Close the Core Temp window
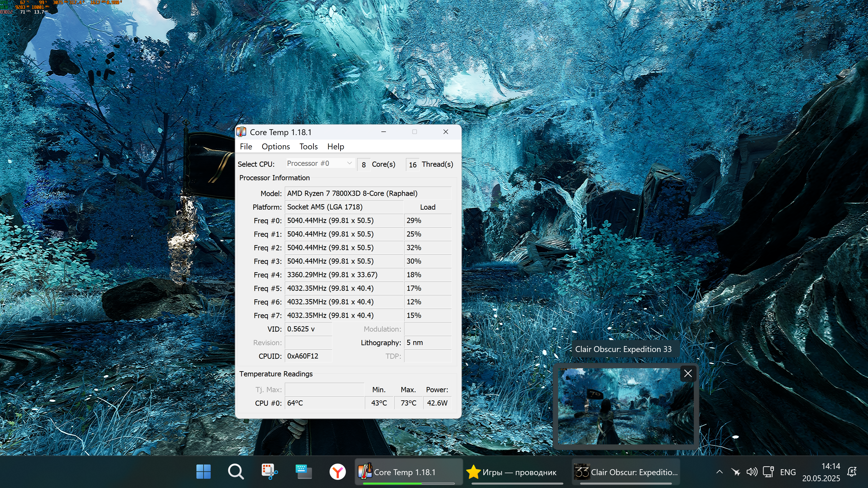Image resolution: width=868 pixels, height=488 pixels. click(x=446, y=132)
